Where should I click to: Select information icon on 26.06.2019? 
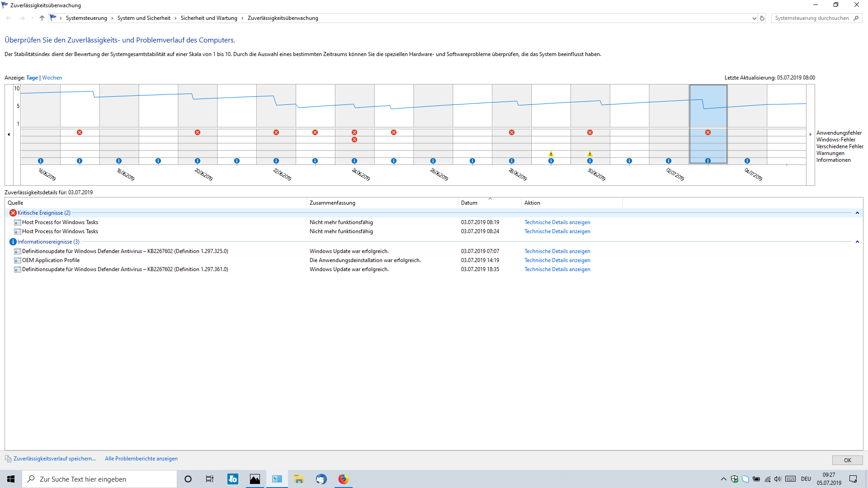(433, 161)
